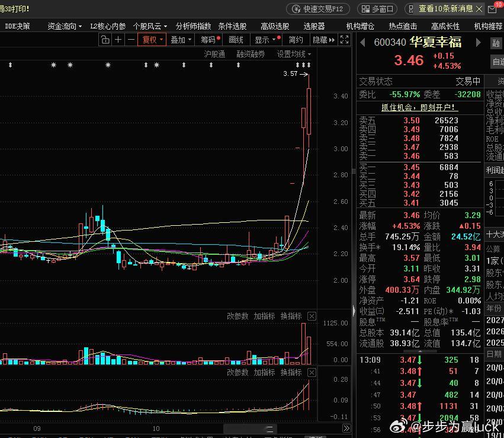
Task: Close the MACD indicator panel
Action: tap(312, 372)
